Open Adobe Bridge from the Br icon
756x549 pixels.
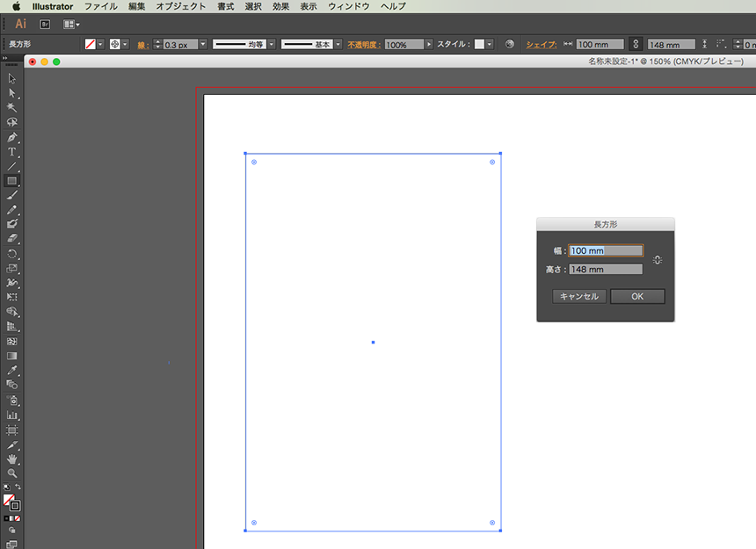(46, 25)
